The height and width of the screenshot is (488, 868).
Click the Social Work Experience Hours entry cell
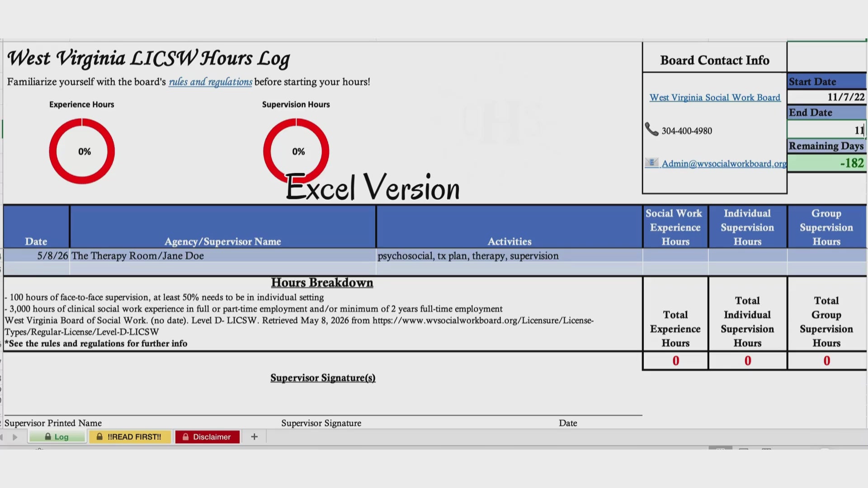[675, 256]
